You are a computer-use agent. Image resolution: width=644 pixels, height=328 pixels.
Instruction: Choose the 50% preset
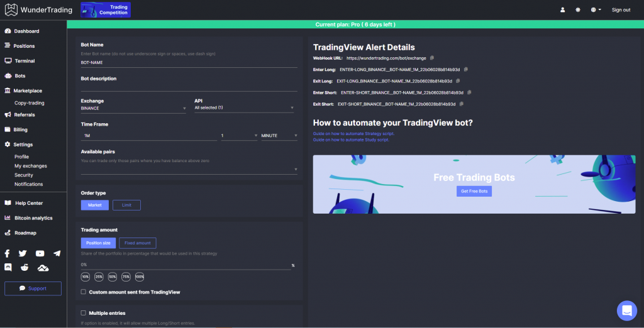tap(113, 277)
